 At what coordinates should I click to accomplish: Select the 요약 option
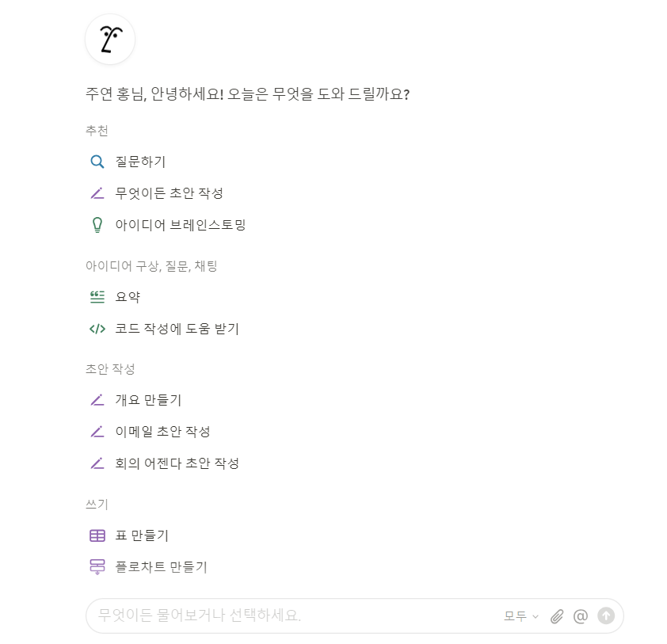[x=128, y=296]
